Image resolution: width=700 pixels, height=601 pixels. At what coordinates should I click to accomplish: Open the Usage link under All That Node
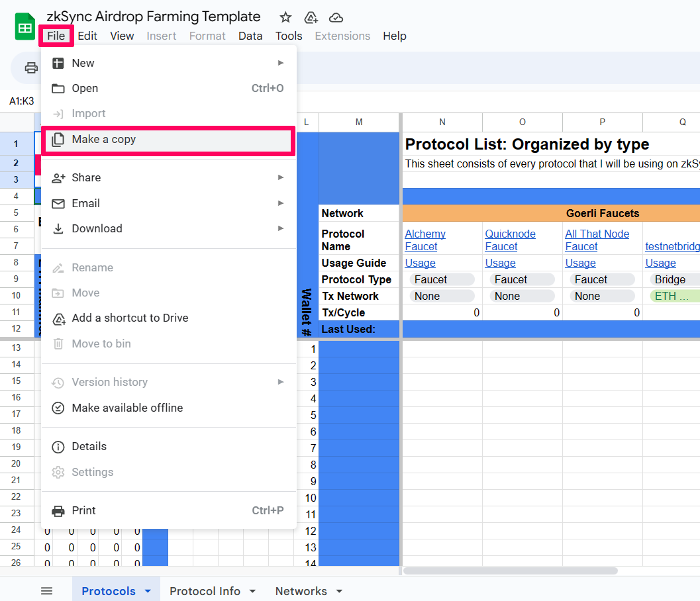[580, 263]
